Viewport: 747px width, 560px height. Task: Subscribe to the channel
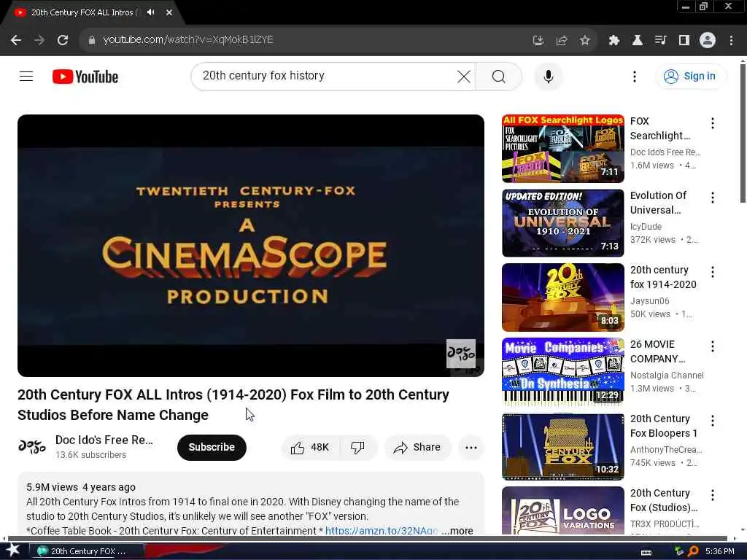tap(212, 447)
